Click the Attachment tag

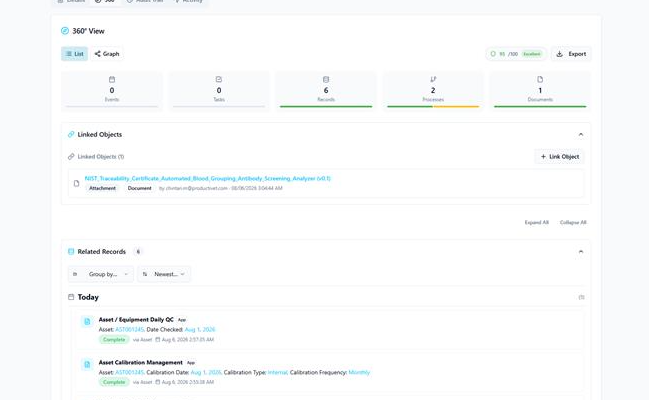point(102,188)
